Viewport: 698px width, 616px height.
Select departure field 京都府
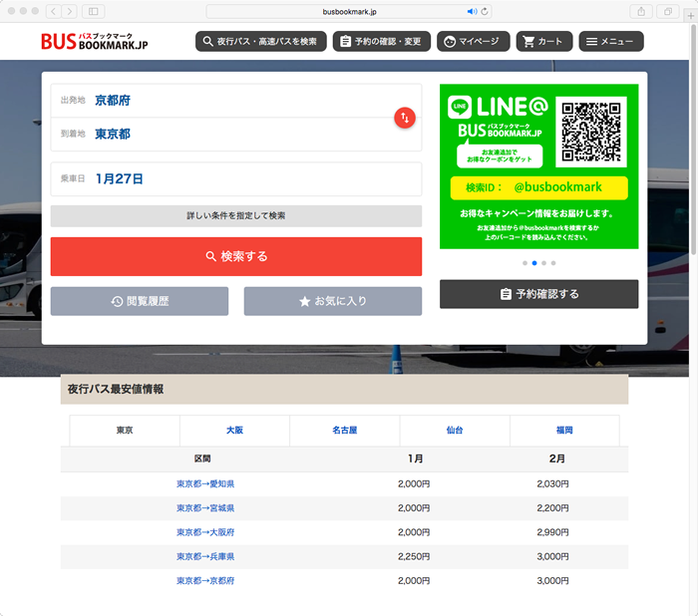point(236,101)
